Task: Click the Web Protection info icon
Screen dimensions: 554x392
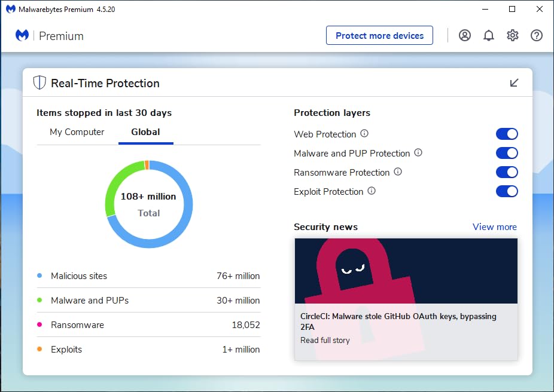Action: click(364, 134)
